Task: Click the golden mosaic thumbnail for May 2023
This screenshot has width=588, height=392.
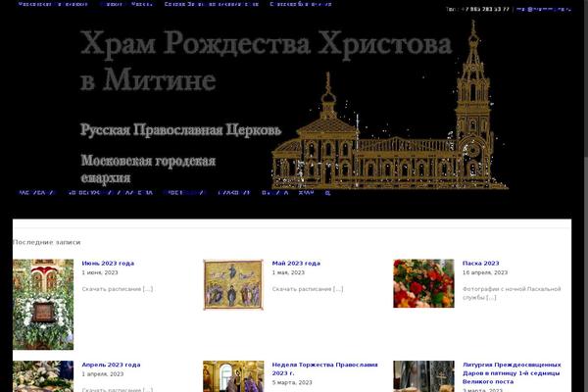Action: (233, 284)
